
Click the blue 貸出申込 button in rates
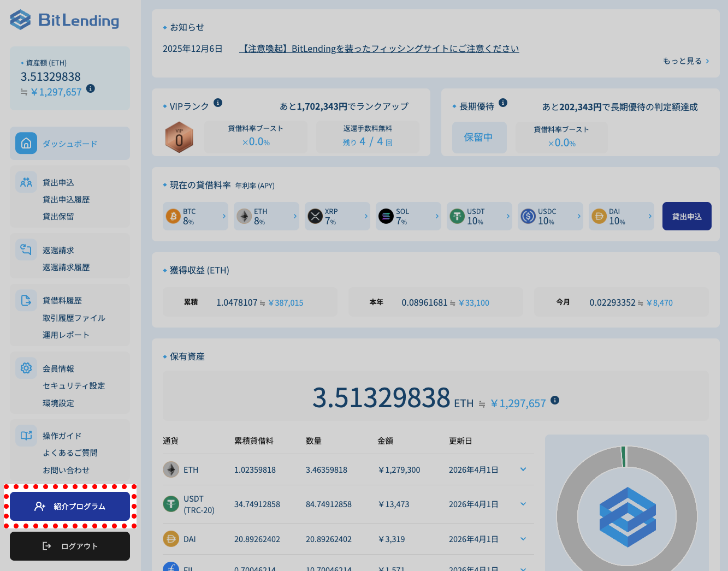click(687, 216)
